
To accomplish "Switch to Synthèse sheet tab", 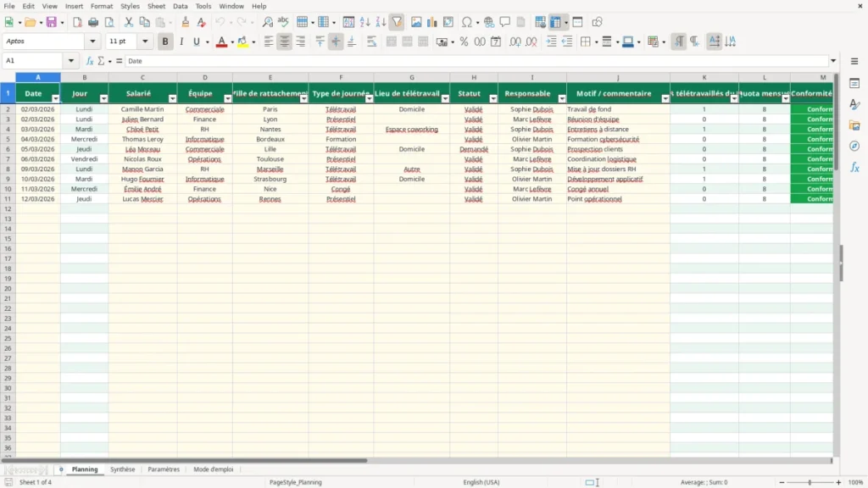I will [x=122, y=469].
